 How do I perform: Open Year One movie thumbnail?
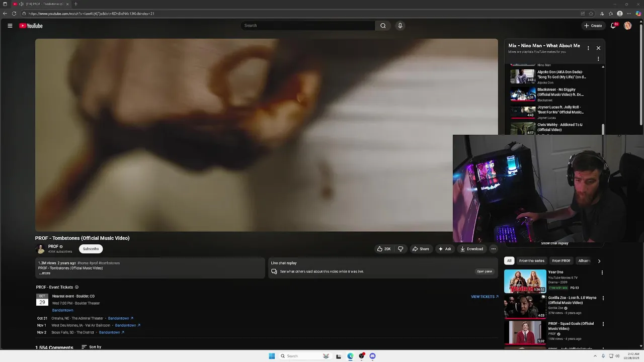pyautogui.click(x=525, y=281)
